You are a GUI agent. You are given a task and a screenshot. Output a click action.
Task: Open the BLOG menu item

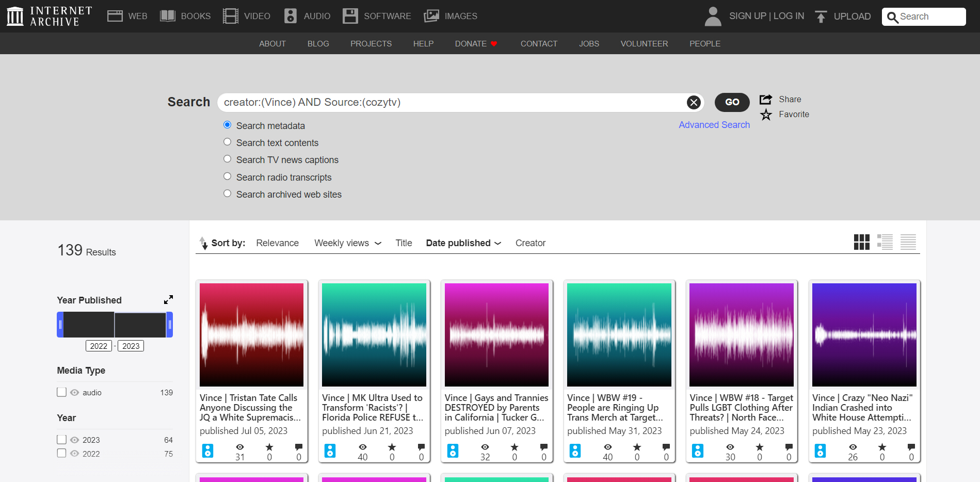318,44
